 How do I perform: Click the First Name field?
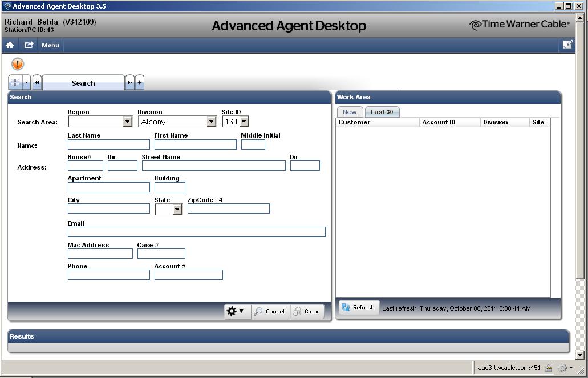196,144
